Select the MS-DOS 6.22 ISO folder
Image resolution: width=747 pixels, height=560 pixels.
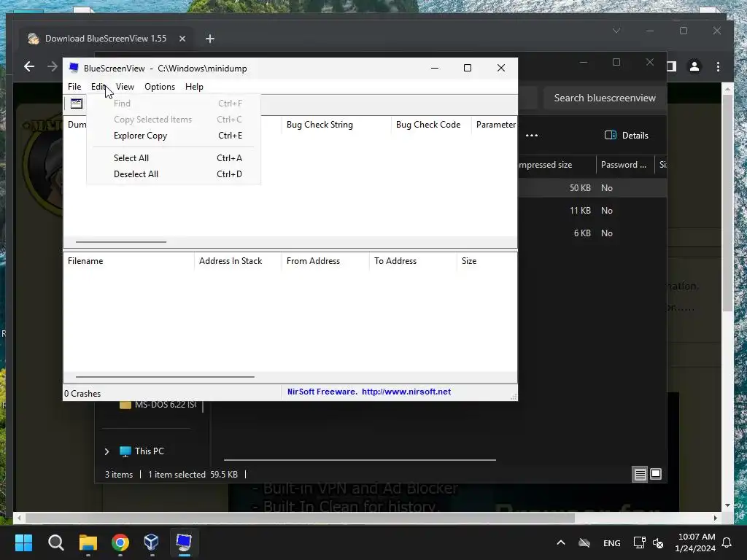coord(158,405)
